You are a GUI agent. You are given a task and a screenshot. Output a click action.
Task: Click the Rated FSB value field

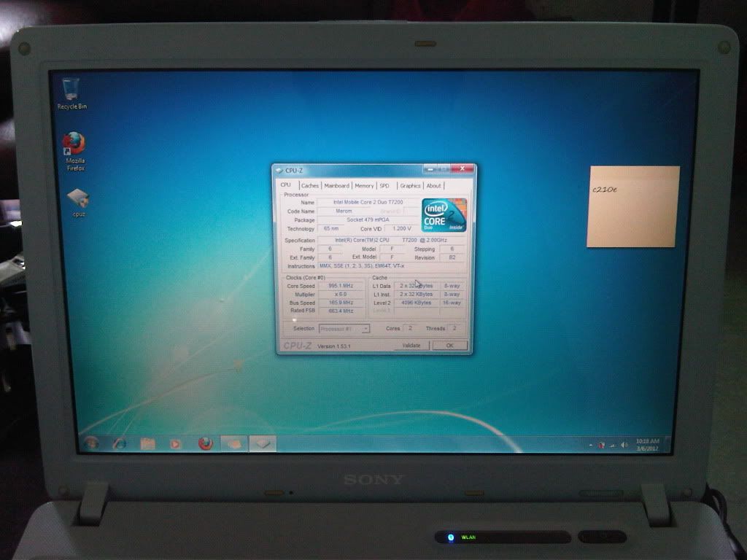(x=341, y=311)
